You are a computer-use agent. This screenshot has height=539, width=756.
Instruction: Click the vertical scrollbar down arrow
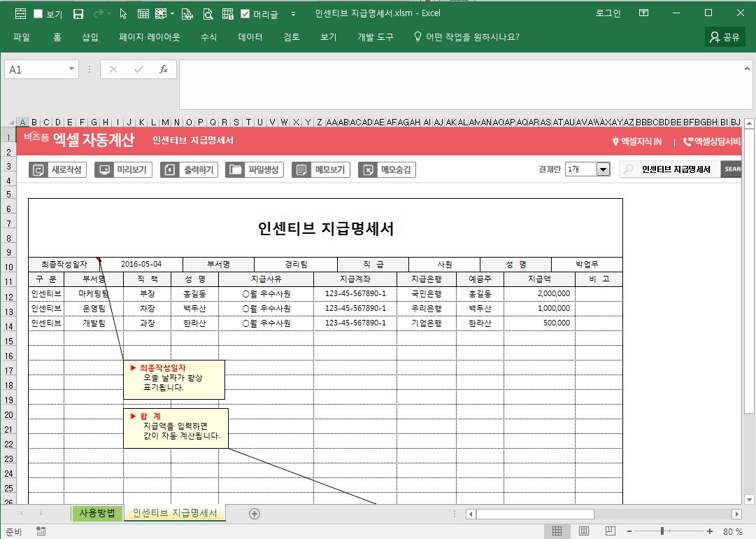(749, 499)
